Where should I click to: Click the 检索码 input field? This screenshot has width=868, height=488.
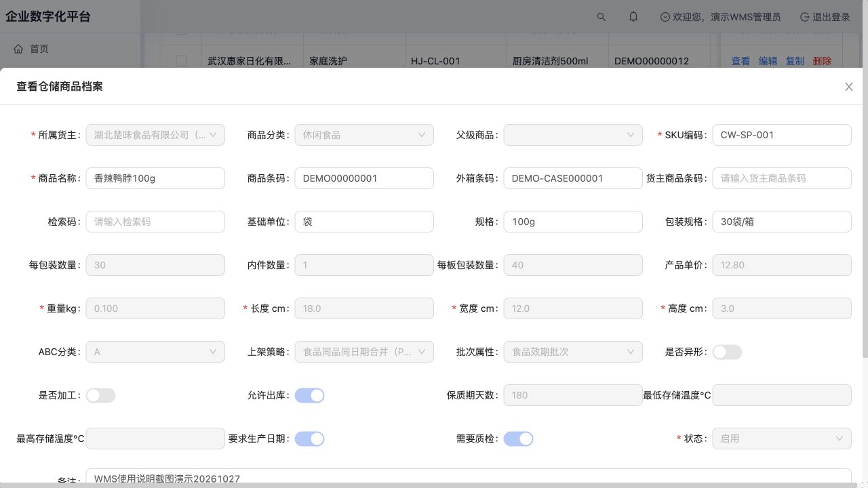(x=155, y=222)
